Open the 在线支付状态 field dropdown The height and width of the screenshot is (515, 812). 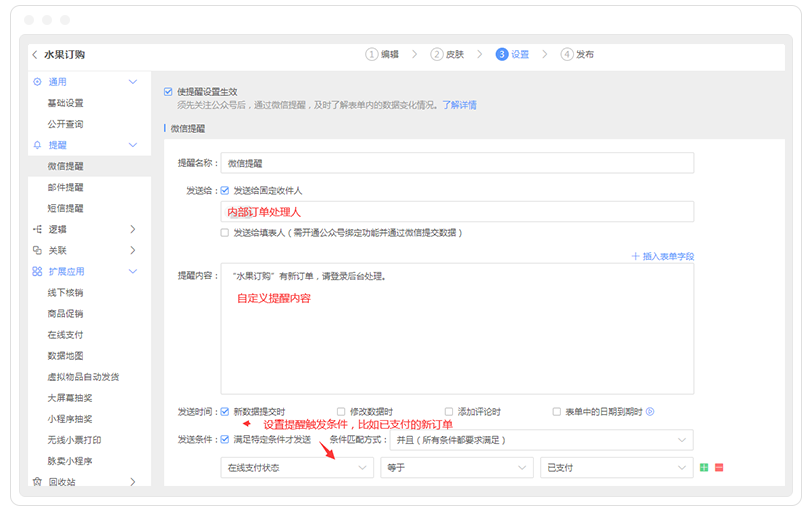[297, 467]
